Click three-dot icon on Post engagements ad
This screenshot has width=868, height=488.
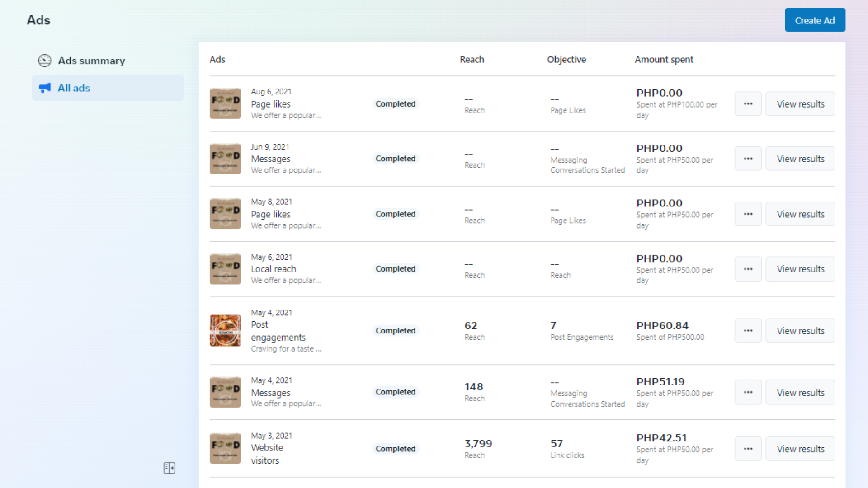click(x=748, y=331)
